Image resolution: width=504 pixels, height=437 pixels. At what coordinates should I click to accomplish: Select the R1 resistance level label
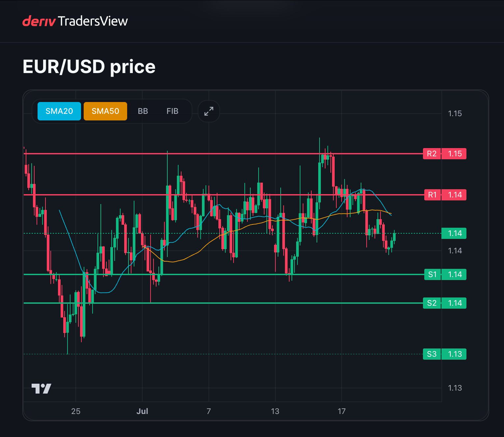[433, 195]
